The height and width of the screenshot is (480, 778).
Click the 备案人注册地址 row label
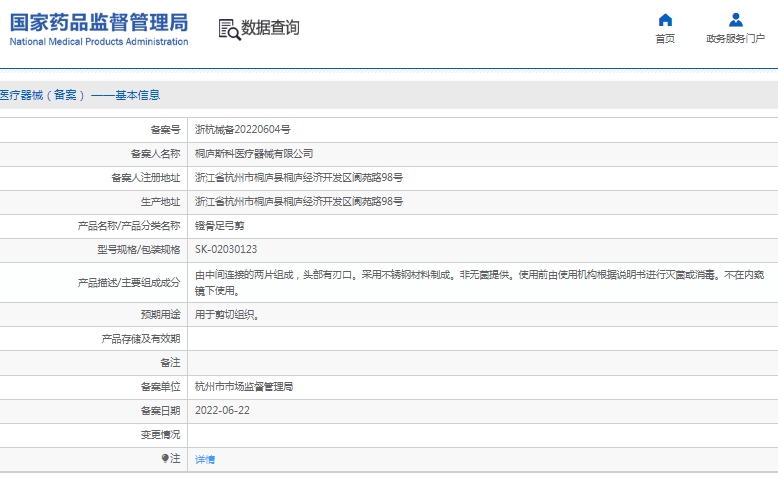[x=145, y=178]
